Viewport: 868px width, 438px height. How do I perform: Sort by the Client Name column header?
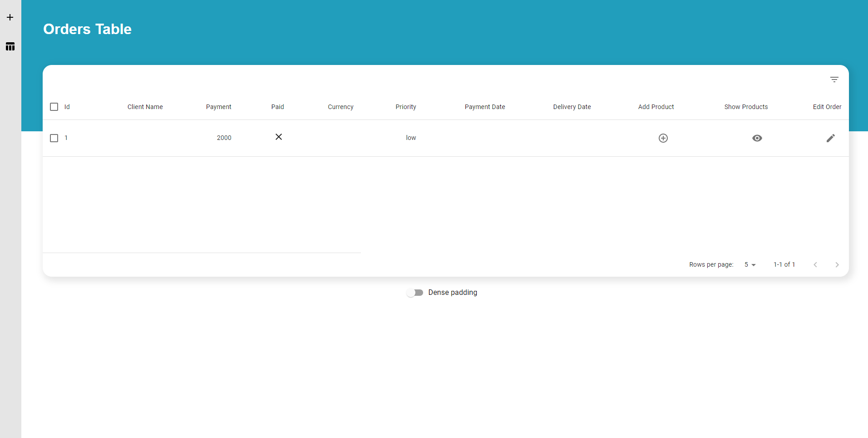coord(145,107)
